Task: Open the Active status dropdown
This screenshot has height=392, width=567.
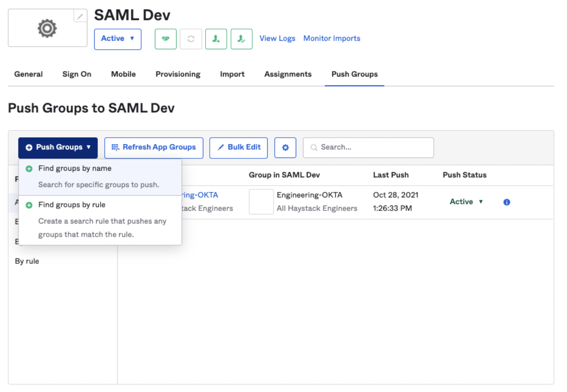Action: point(118,39)
